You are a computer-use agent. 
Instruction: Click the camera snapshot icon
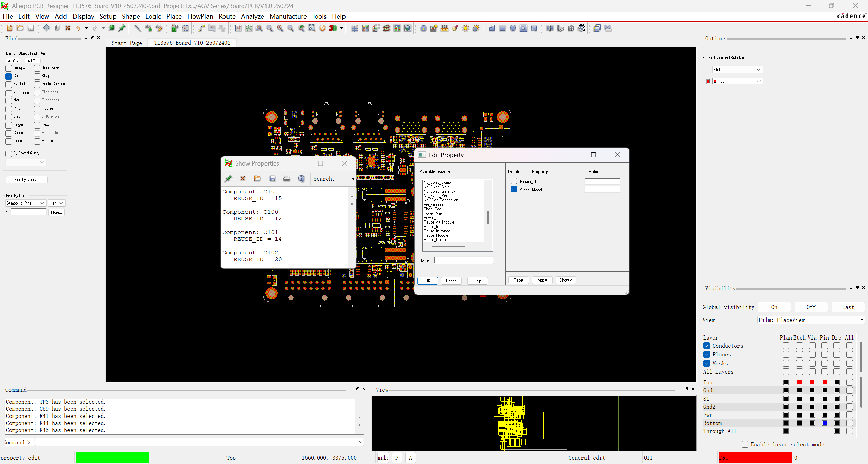[571, 28]
